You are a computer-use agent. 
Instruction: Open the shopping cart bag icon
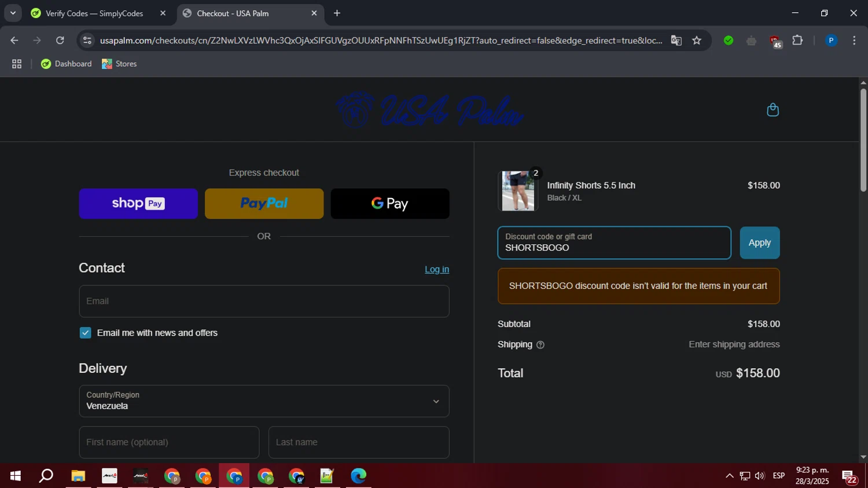[773, 110]
